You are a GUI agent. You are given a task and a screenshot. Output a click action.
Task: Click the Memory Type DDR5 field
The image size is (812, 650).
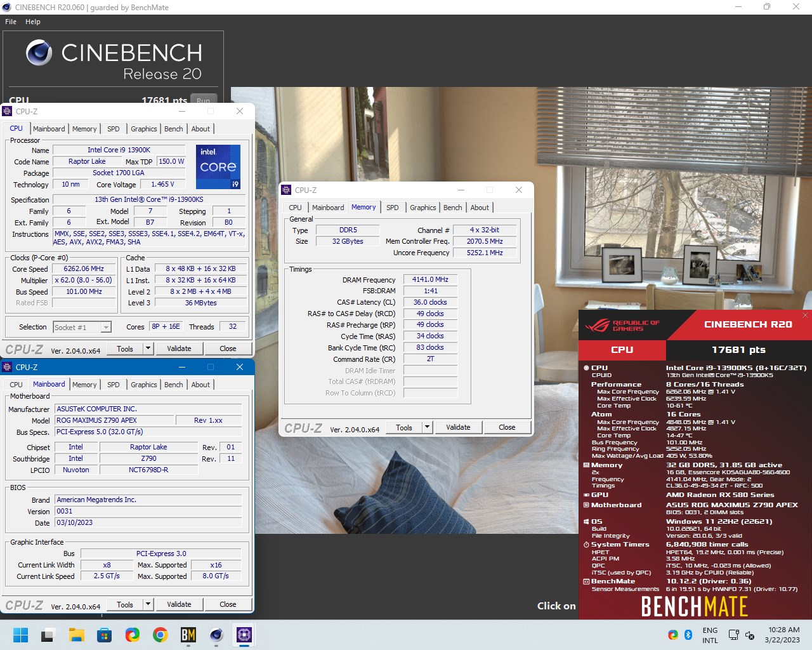[x=348, y=230]
